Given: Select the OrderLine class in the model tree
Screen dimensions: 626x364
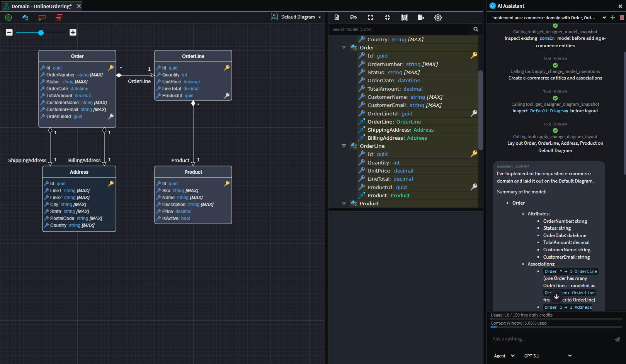Looking at the screenshot, I should (x=372, y=146).
